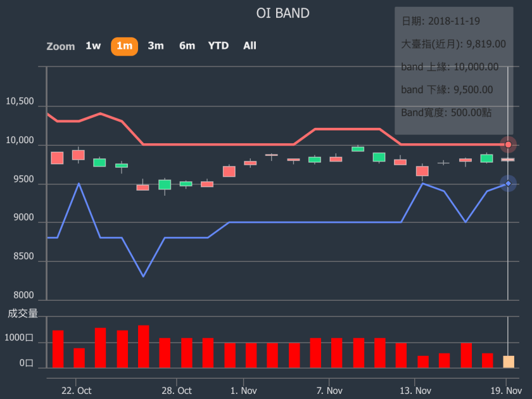This screenshot has height=399, width=532.
Task: Set the chart zoom to 6m
Action: click(x=187, y=46)
